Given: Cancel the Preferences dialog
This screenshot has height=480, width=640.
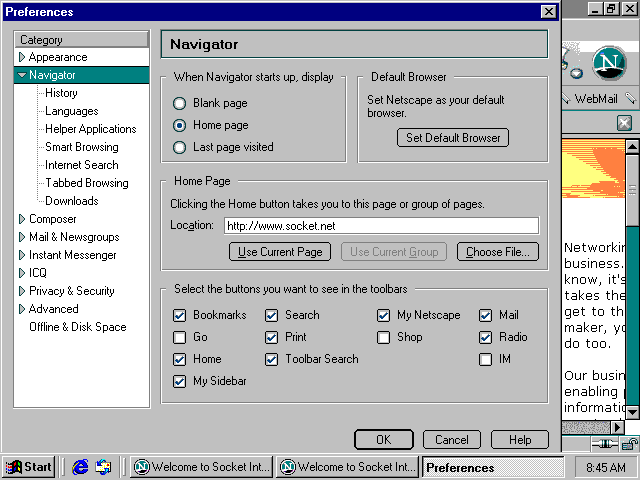Looking at the screenshot, I should pyautogui.click(x=452, y=440).
